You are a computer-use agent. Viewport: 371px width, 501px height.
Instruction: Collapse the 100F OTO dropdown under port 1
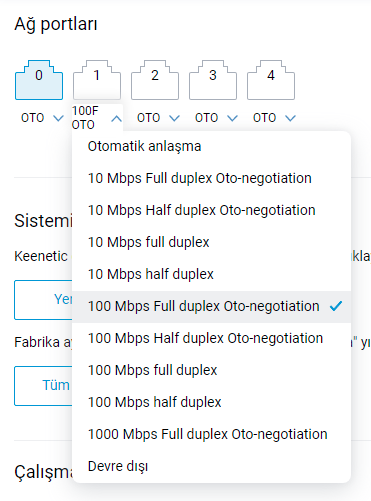pyautogui.click(x=97, y=118)
